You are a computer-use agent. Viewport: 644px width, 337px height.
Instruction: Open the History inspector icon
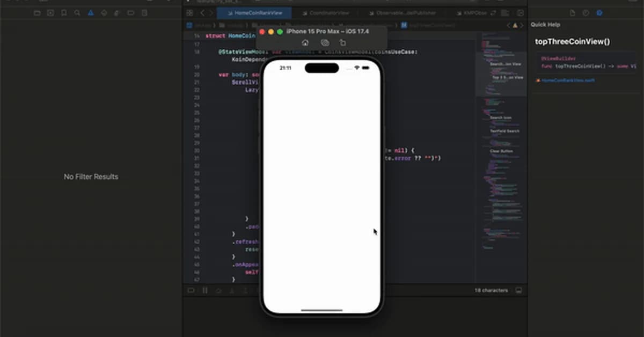point(587,13)
